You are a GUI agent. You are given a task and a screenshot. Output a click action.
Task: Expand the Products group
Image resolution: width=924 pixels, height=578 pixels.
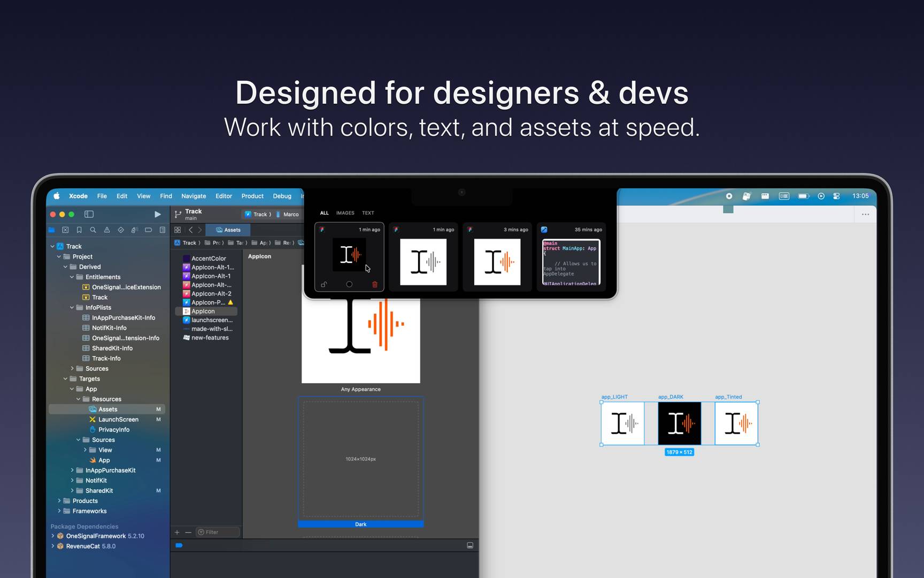coord(59,501)
